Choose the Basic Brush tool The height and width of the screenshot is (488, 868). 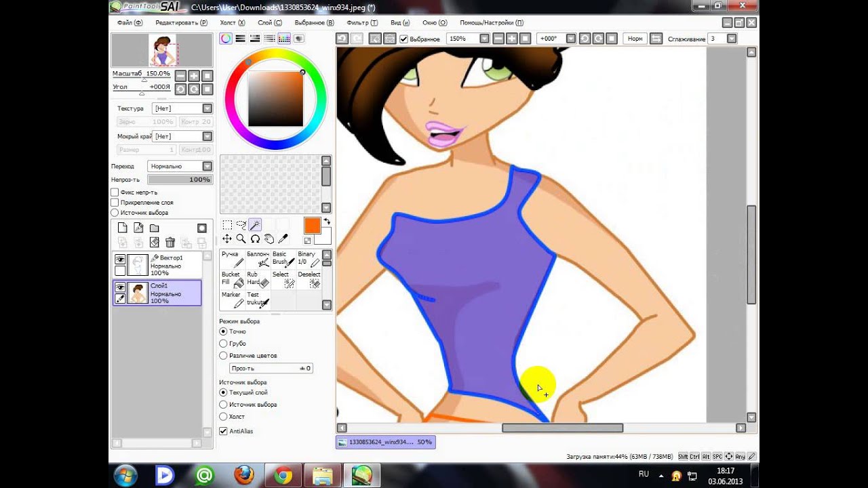point(283,259)
